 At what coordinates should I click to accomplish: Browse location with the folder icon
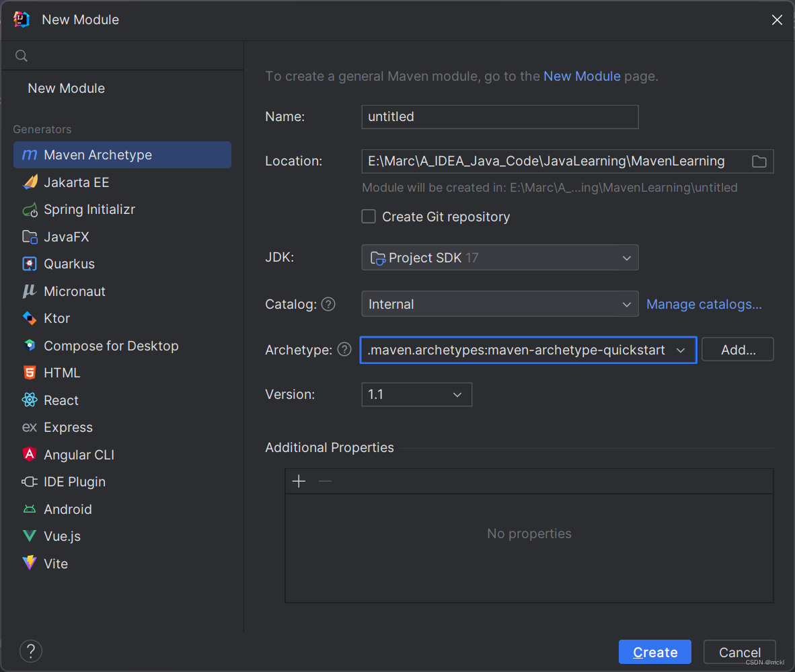759,161
